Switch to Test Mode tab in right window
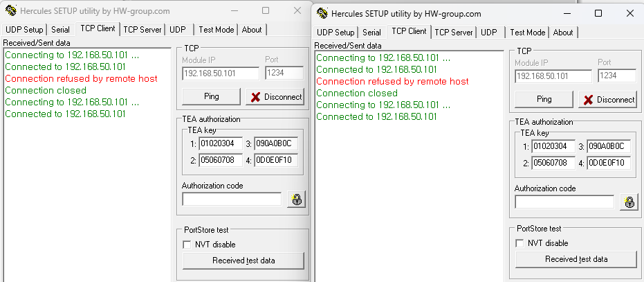Viewport: 644px width, 282px height. point(527,33)
